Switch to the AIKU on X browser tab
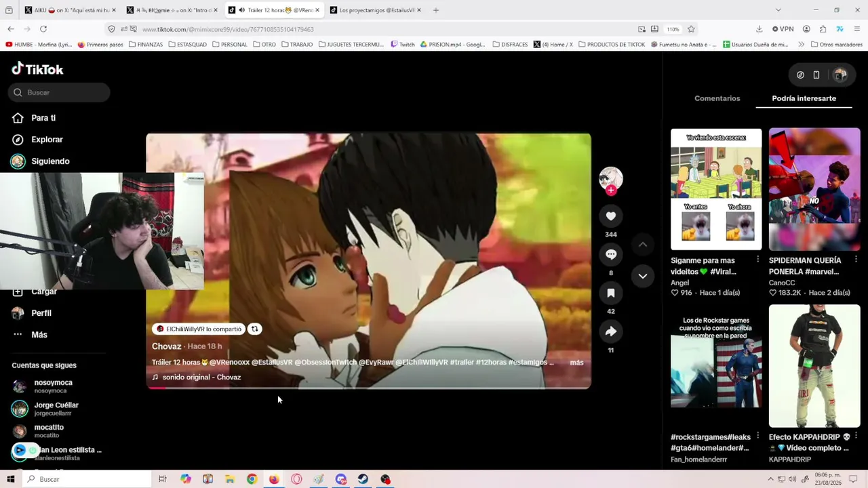This screenshot has width=868, height=488. pos(70,10)
